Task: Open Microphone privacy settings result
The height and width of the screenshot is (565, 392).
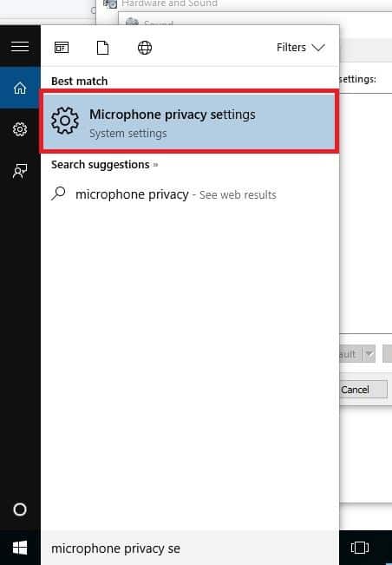Action: pos(189,122)
